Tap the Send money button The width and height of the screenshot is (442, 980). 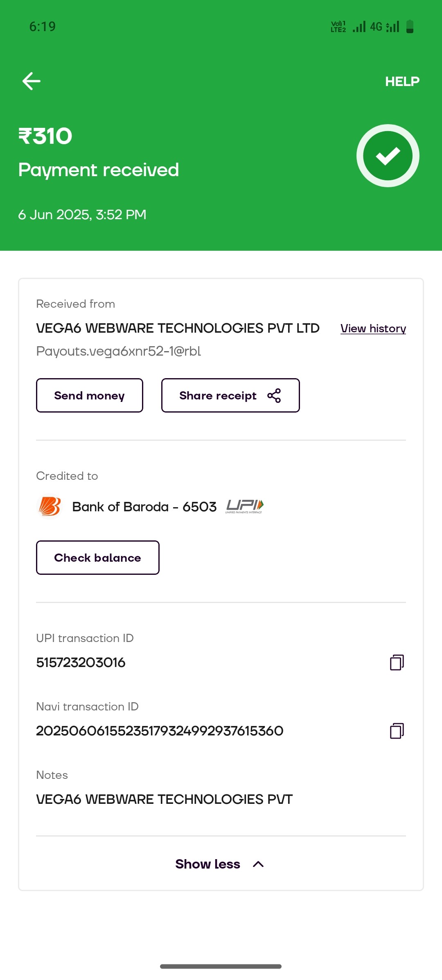(x=90, y=395)
